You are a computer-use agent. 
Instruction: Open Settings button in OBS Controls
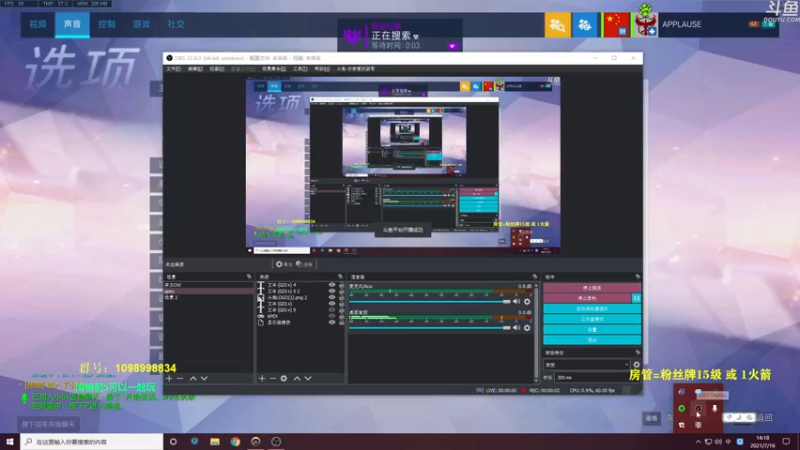click(592, 330)
